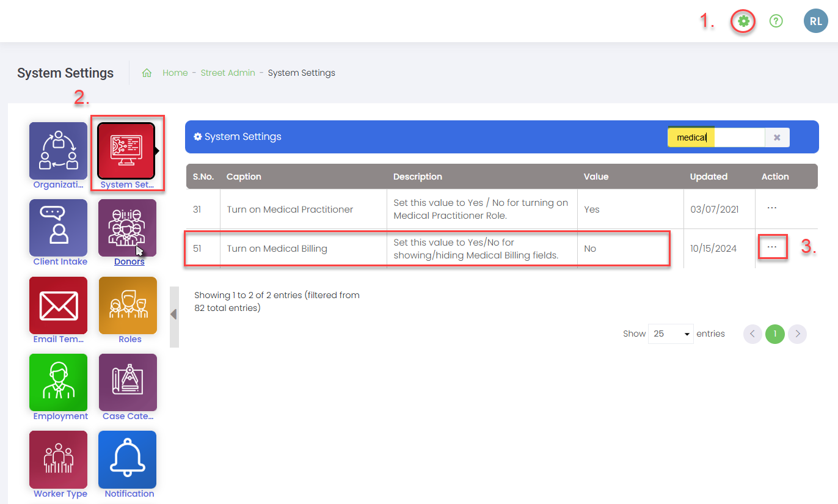Image resolution: width=838 pixels, height=504 pixels.
Task: Expand the Show entries dropdown
Action: [671, 334]
